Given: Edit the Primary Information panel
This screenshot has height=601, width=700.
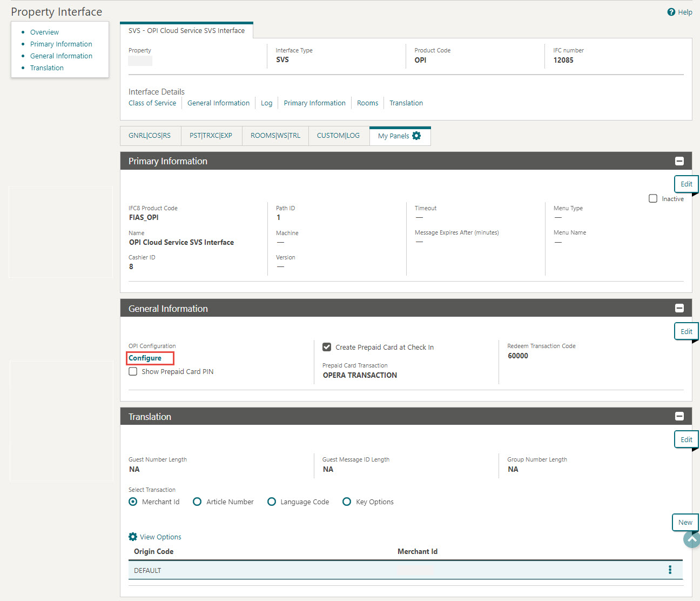Looking at the screenshot, I should coord(686,184).
